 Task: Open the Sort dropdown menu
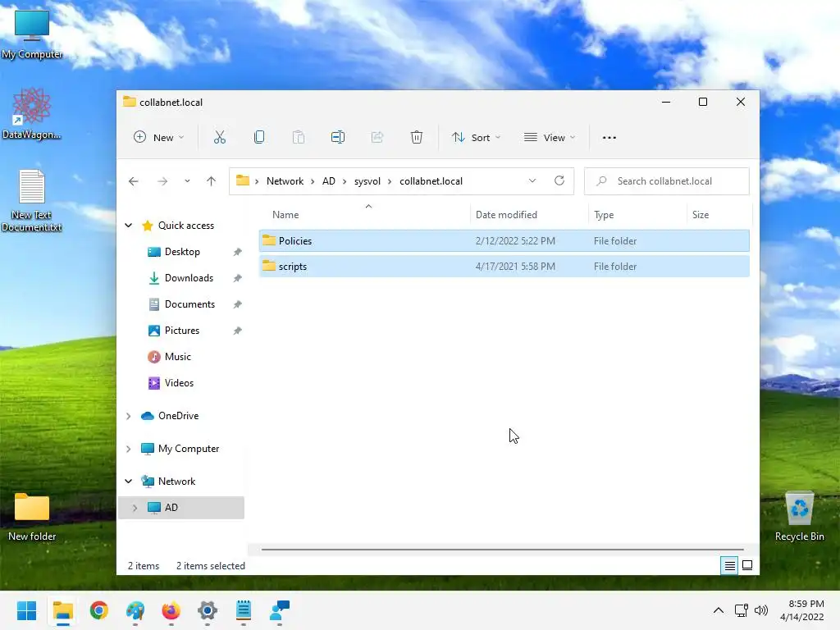(476, 138)
